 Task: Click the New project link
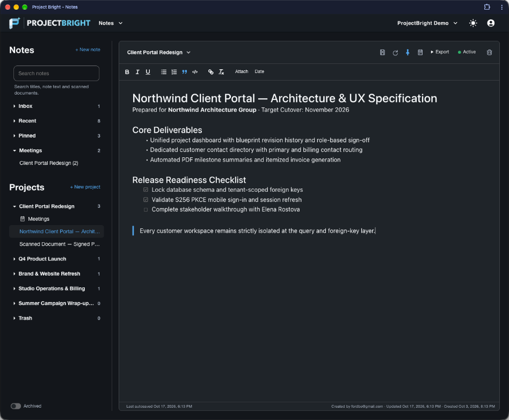85,187
